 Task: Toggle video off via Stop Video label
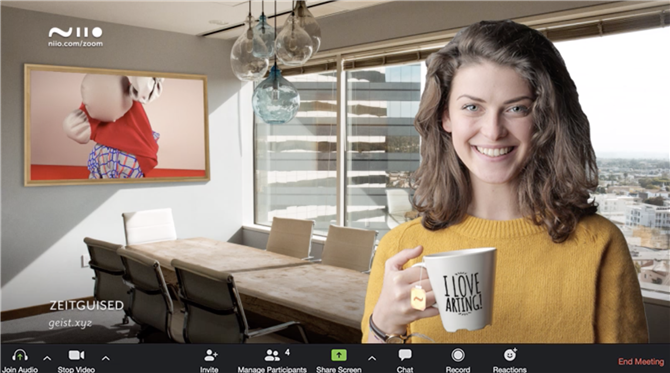pyautogui.click(x=76, y=369)
